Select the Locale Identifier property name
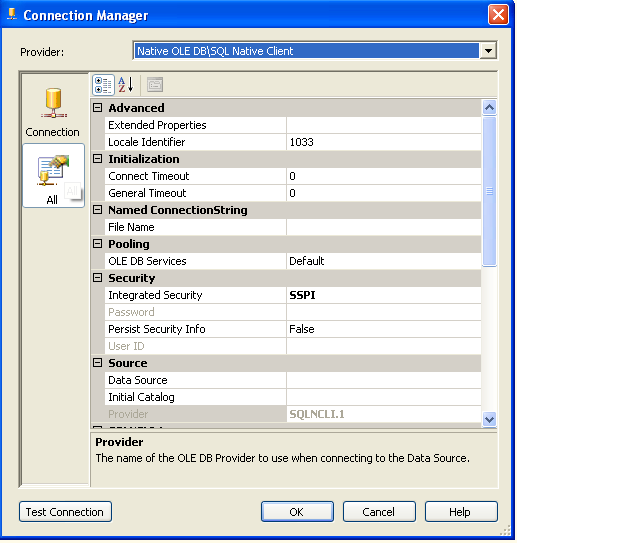 (196, 142)
